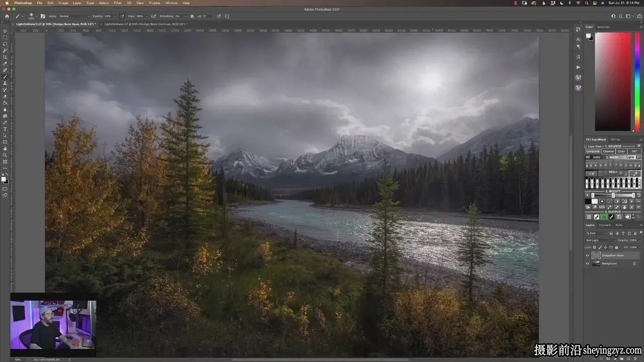This screenshot has width=644, height=362.
Task: Click the Dodge/Burn Haze layer thumbnail
Action: click(x=596, y=255)
